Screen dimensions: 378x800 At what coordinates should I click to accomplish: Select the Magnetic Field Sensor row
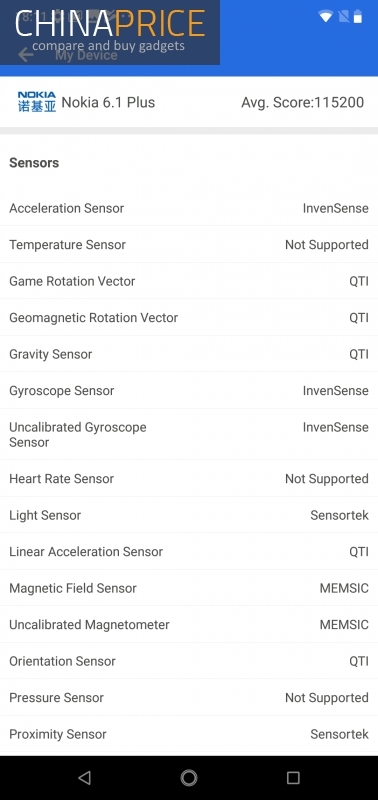click(x=189, y=588)
